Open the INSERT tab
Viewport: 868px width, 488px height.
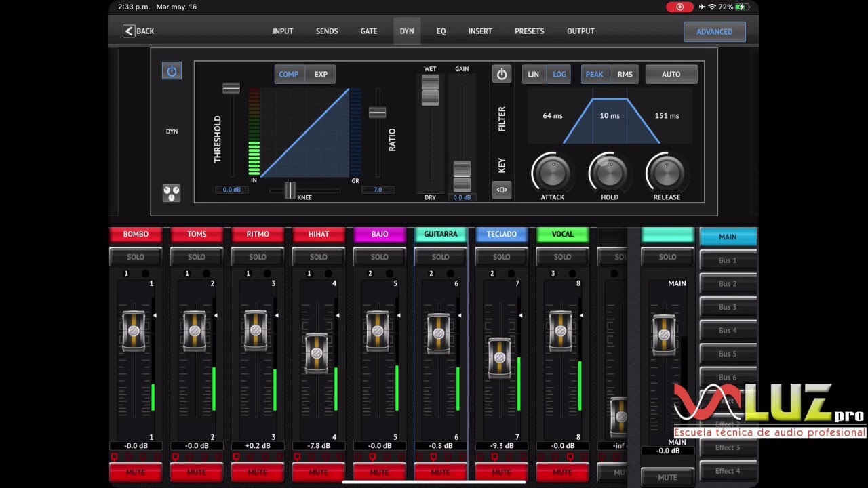[x=480, y=31]
